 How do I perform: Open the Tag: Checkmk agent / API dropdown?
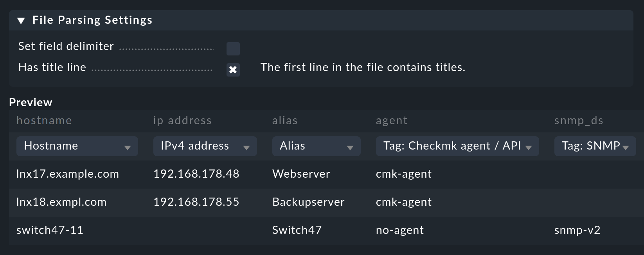(457, 146)
